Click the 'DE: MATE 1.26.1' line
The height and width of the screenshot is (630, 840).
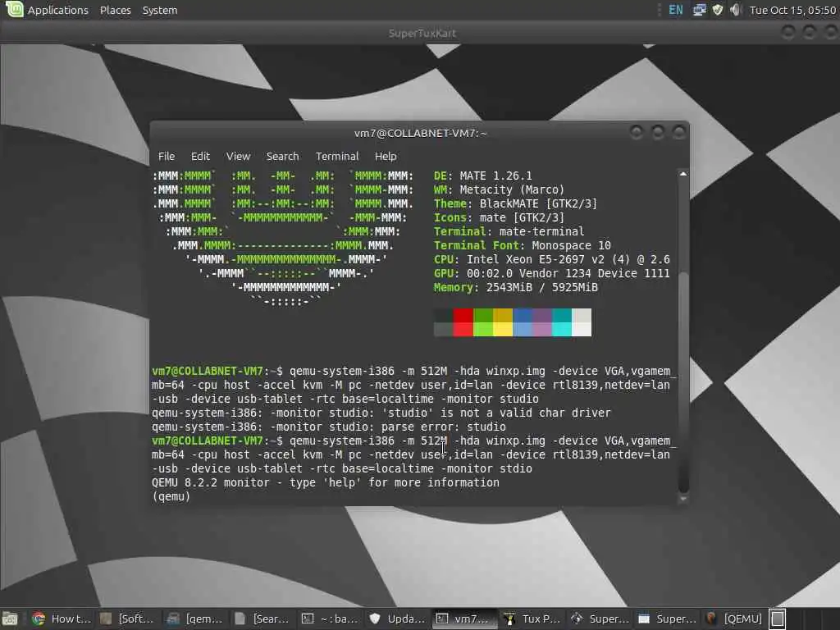(482, 176)
